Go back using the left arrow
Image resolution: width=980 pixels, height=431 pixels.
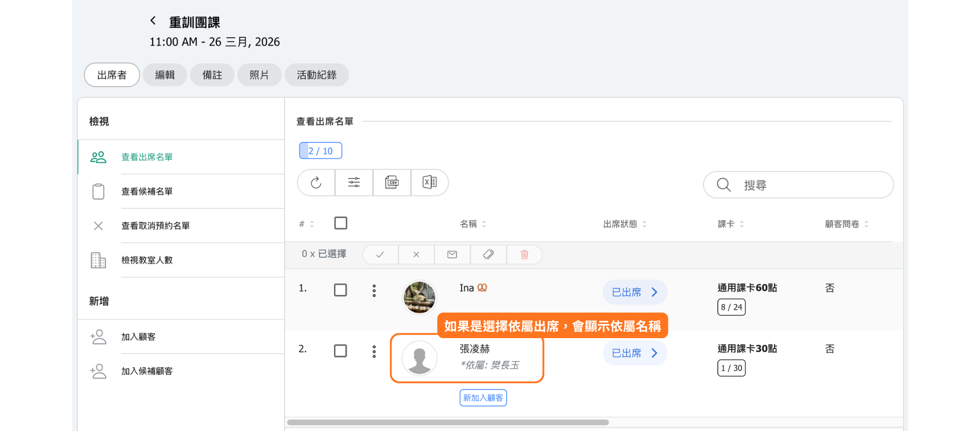point(153,21)
